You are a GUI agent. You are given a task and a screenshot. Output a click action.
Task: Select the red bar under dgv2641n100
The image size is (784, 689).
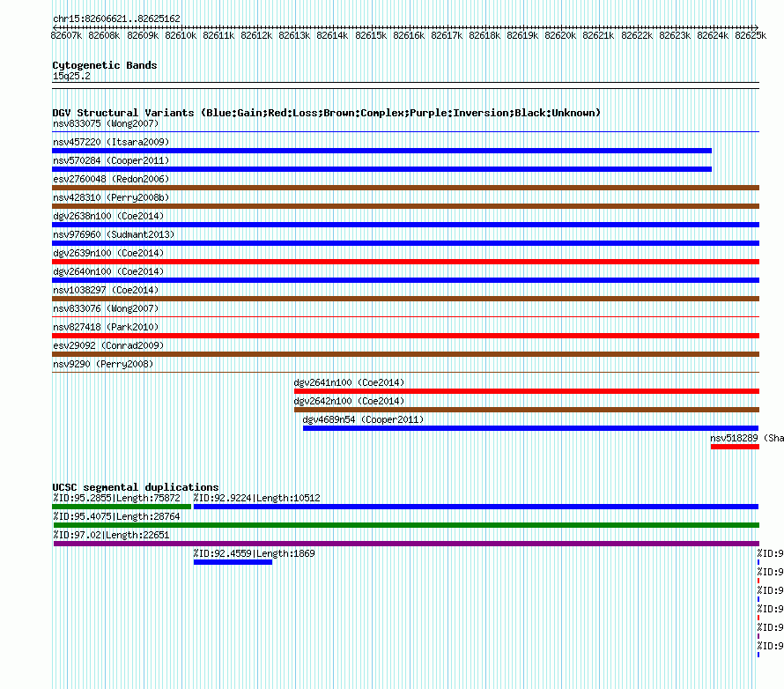tap(527, 391)
